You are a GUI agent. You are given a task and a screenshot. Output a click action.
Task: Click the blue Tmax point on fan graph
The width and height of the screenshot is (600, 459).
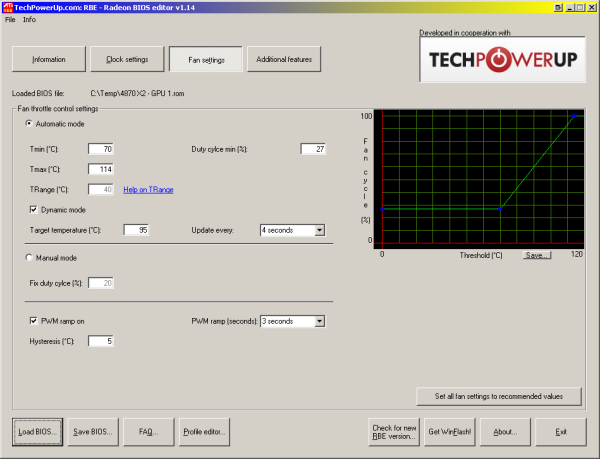click(x=574, y=116)
